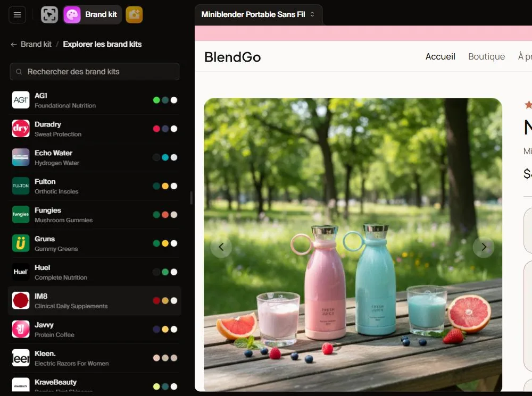The height and width of the screenshot is (396, 532).
Task: Click the Fulton logo icon
Action: click(x=21, y=186)
